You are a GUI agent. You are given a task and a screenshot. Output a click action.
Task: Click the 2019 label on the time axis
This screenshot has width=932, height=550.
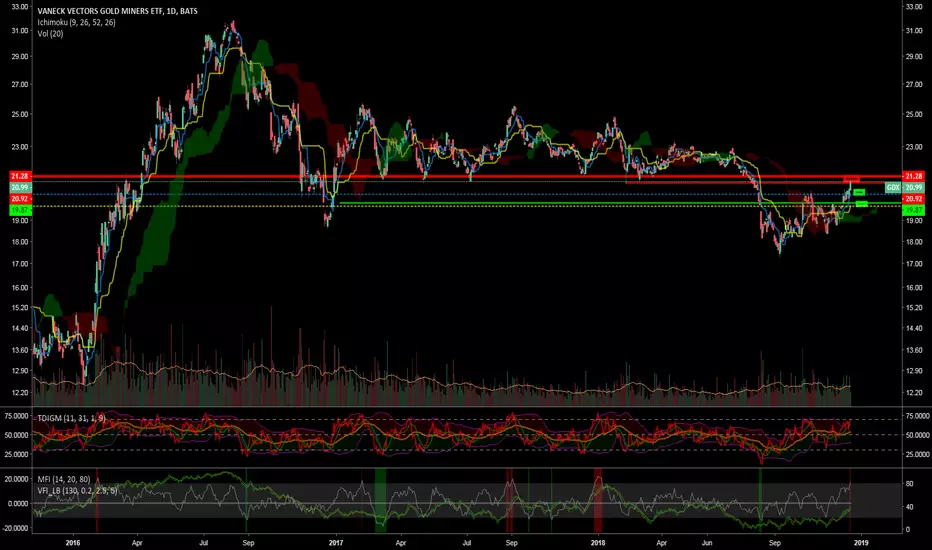coord(861,543)
